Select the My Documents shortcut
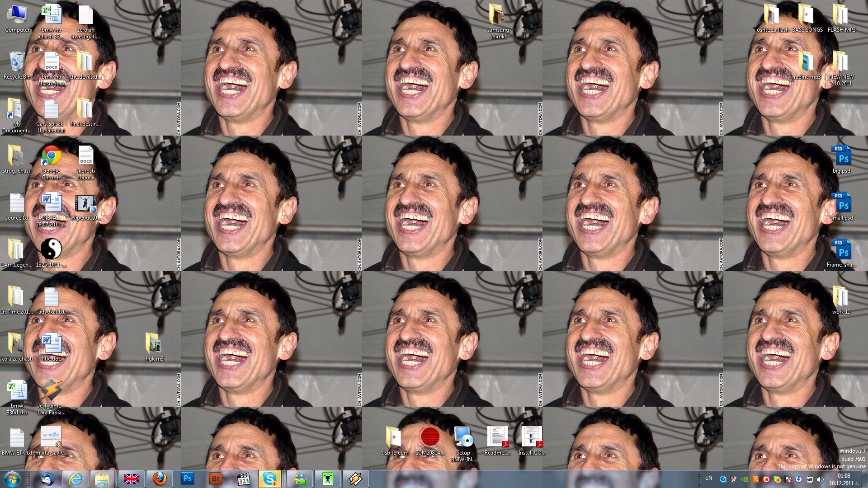The image size is (868, 488). tap(17, 116)
